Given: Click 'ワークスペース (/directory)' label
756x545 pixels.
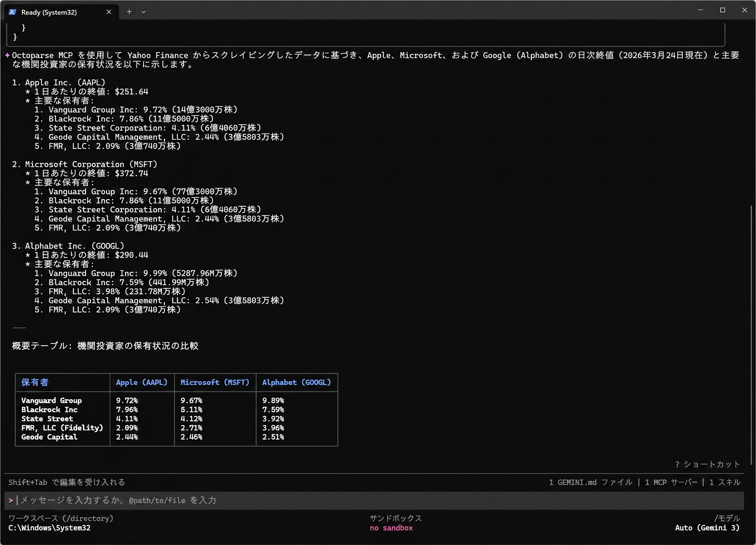Looking at the screenshot, I should click(x=61, y=518).
